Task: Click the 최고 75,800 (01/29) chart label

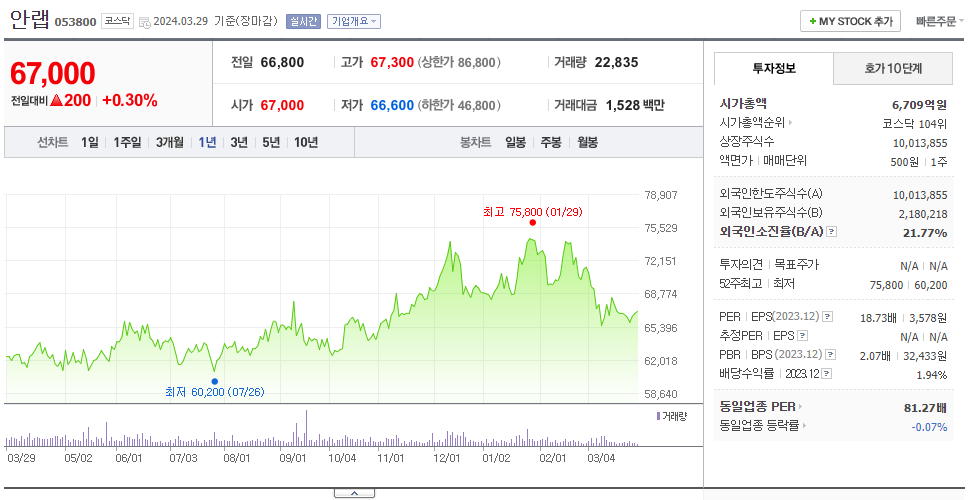Action: [533, 212]
